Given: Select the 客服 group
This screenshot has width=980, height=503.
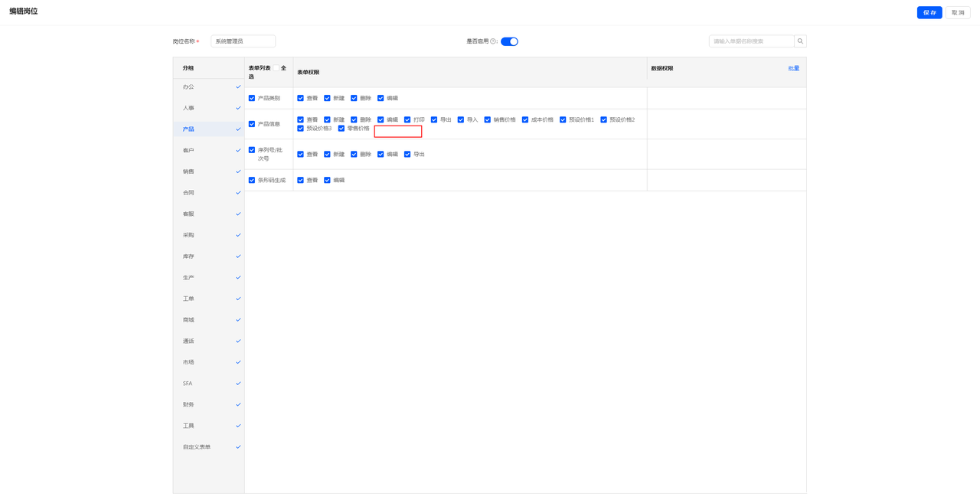Looking at the screenshot, I should pyautogui.click(x=208, y=214).
